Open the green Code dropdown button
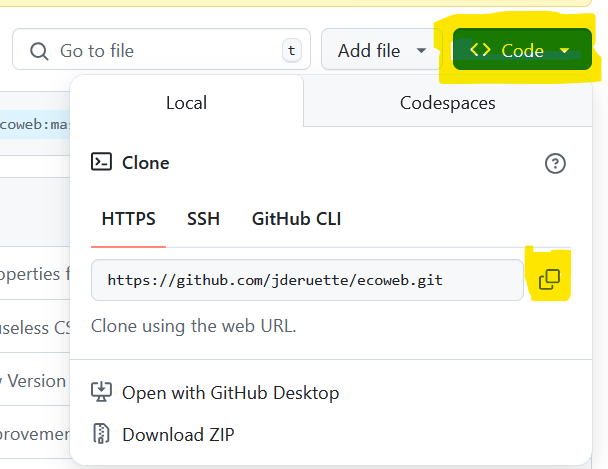The image size is (608, 469). 522,49
